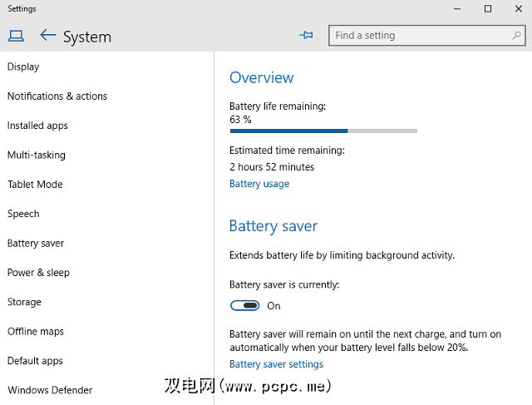Toggle the Battery saver switch off
The height and width of the screenshot is (405, 532).
245,306
